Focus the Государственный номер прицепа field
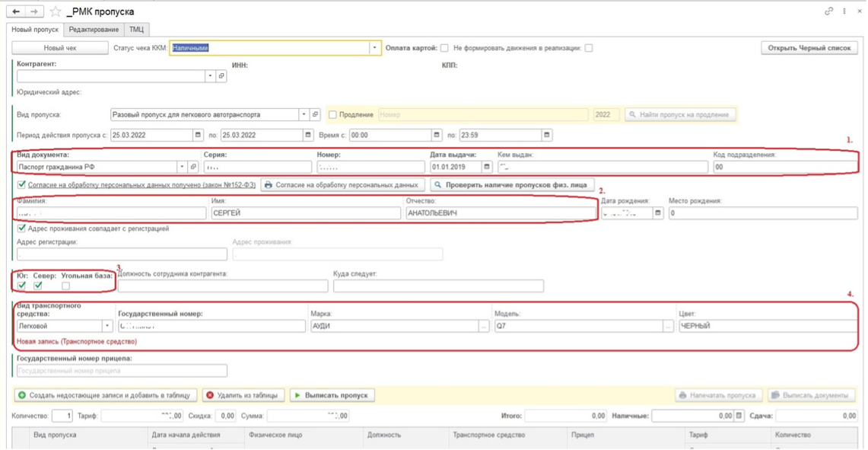868x450 pixels. point(121,371)
